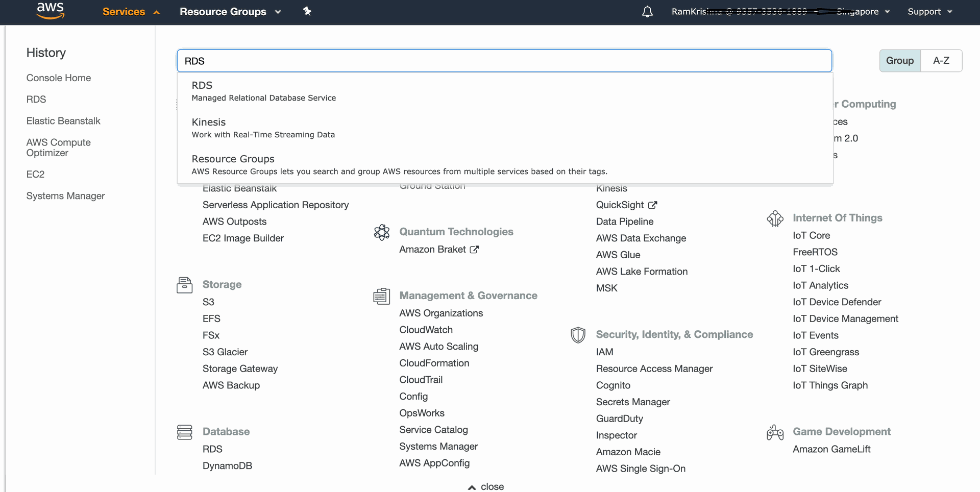
Task: Open AWS AppConfig
Action: point(434,463)
